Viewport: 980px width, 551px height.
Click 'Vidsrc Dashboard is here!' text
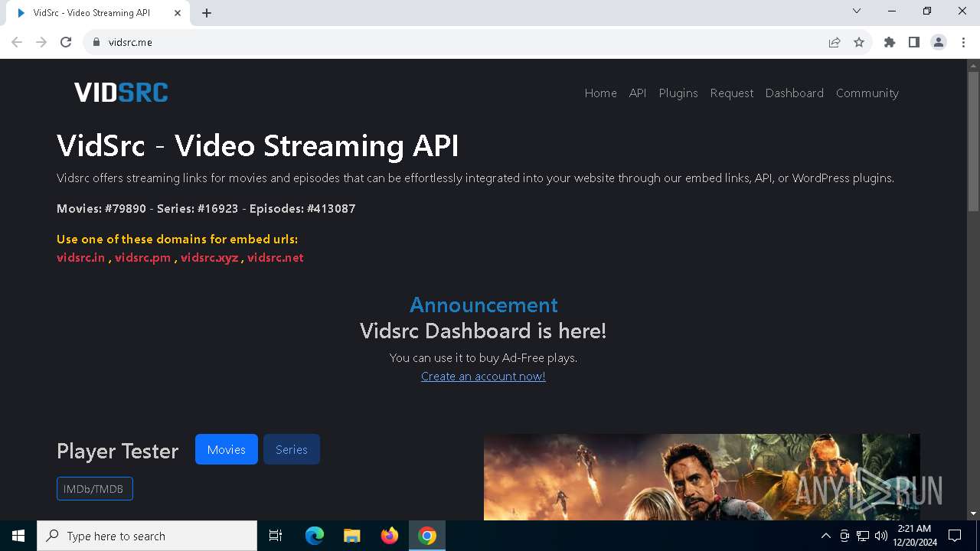[x=483, y=331]
